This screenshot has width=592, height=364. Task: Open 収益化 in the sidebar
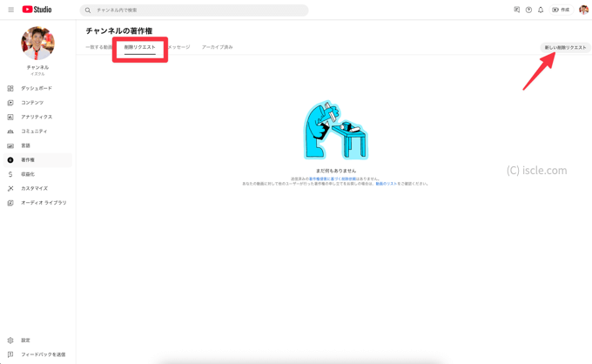point(27,174)
